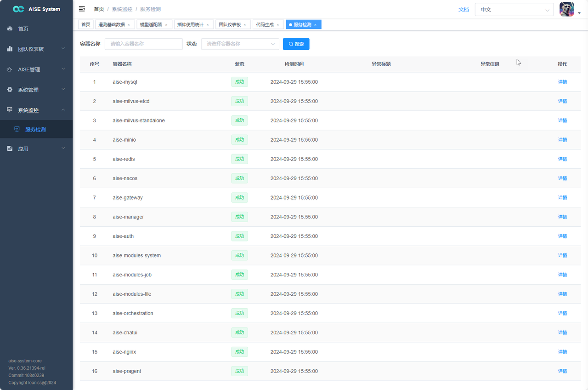Image resolution: width=588 pixels, height=390 pixels.
Task: Expand the 应用 sidebar menu chevron
Action: click(63, 148)
